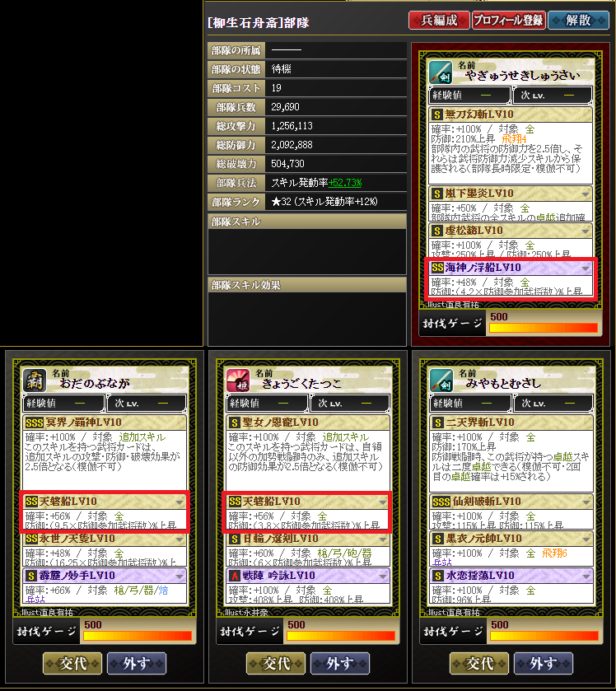Click the SS rank badge of 海神ノ浮船LV10

coord(437,268)
